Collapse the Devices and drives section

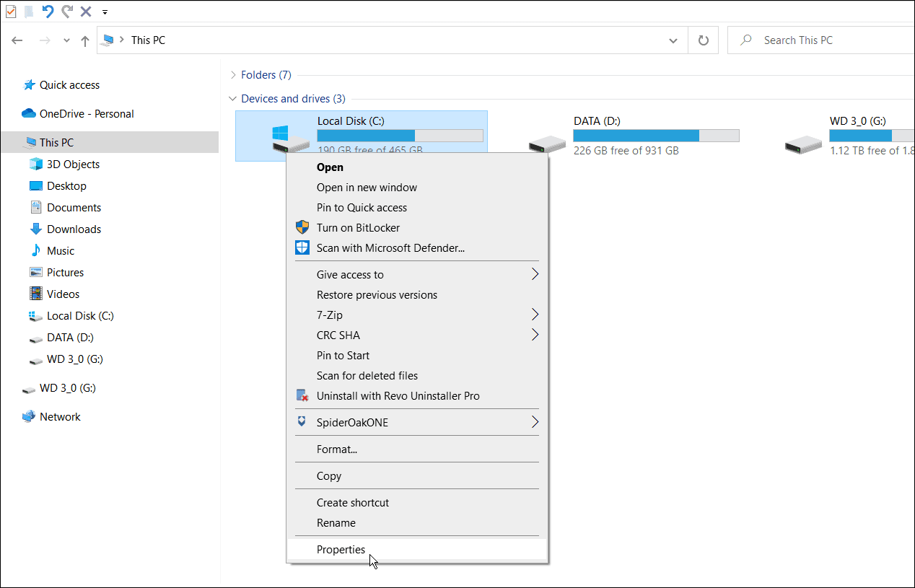232,98
